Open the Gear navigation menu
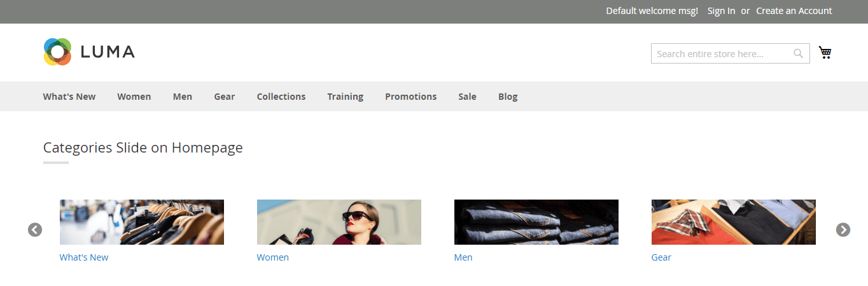 coord(225,97)
